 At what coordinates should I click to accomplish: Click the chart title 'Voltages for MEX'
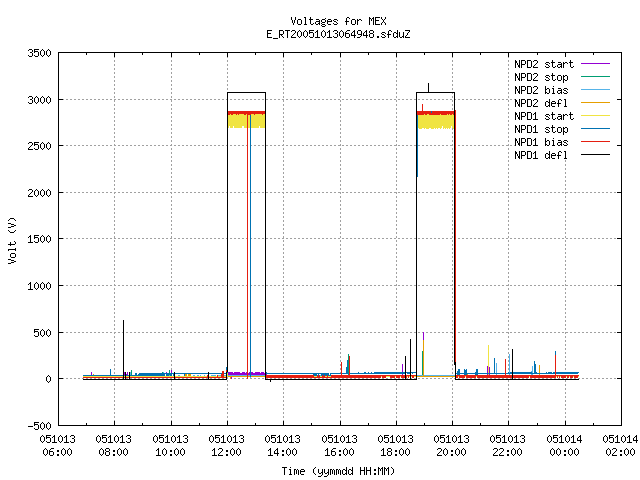[x=338, y=21]
